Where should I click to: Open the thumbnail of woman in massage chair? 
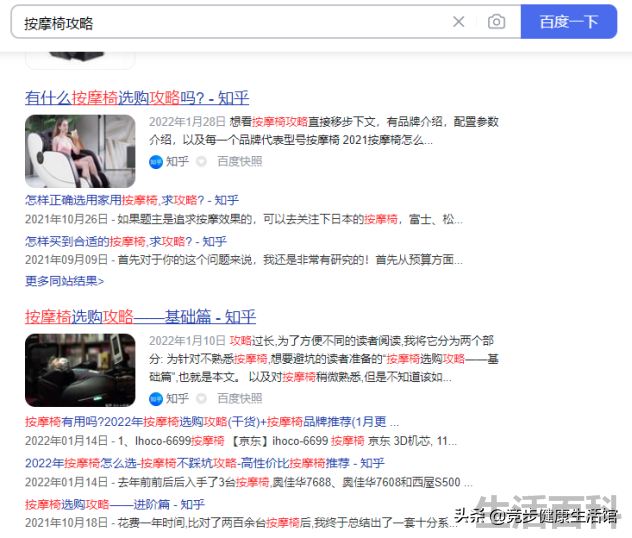(x=80, y=151)
